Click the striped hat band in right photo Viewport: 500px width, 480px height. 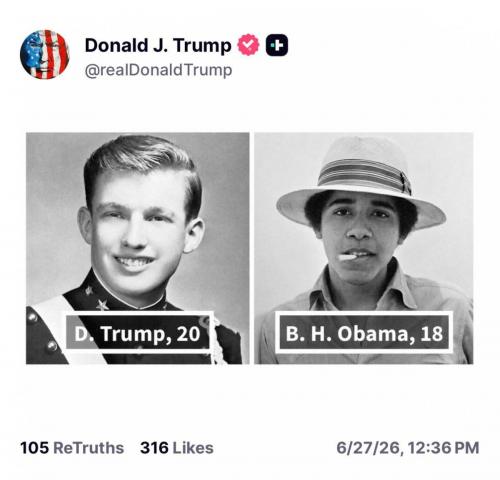pos(364,176)
